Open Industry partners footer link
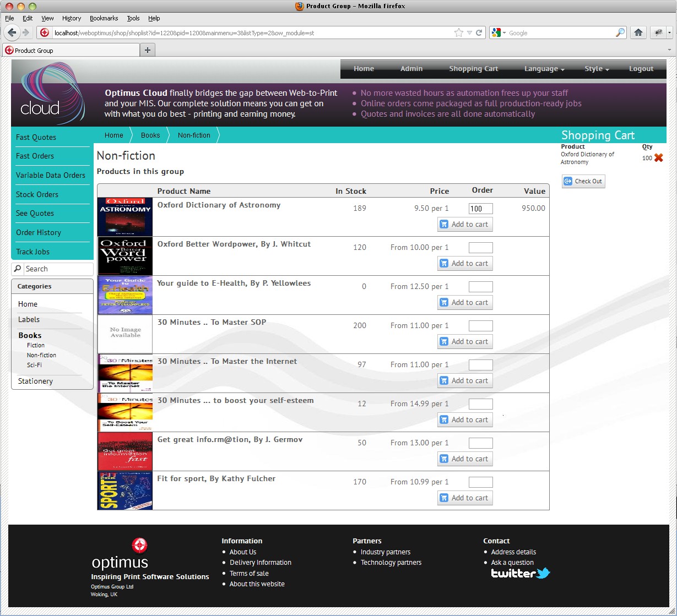This screenshot has width=677, height=616. (x=386, y=552)
